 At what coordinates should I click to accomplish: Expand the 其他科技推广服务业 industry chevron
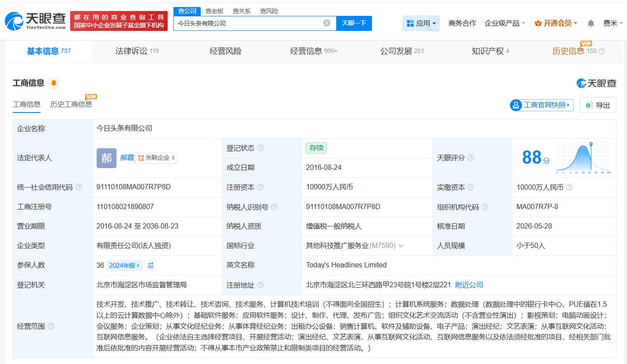pos(401,246)
